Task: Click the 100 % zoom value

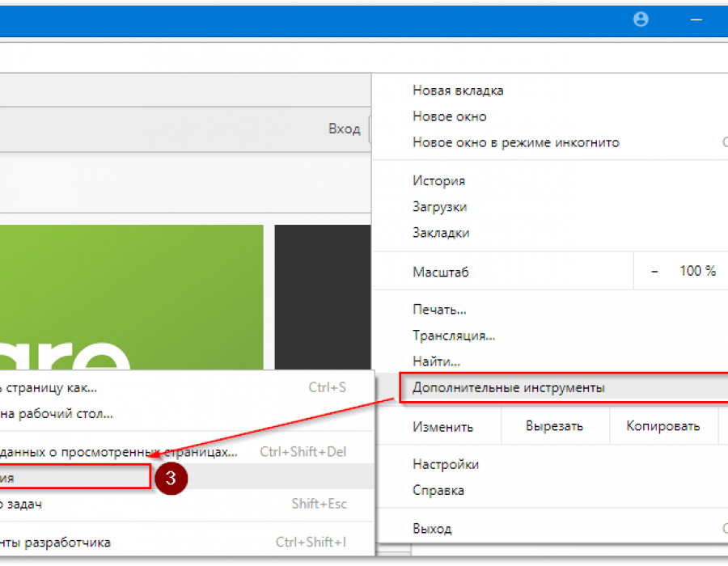Action: pos(697,271)
